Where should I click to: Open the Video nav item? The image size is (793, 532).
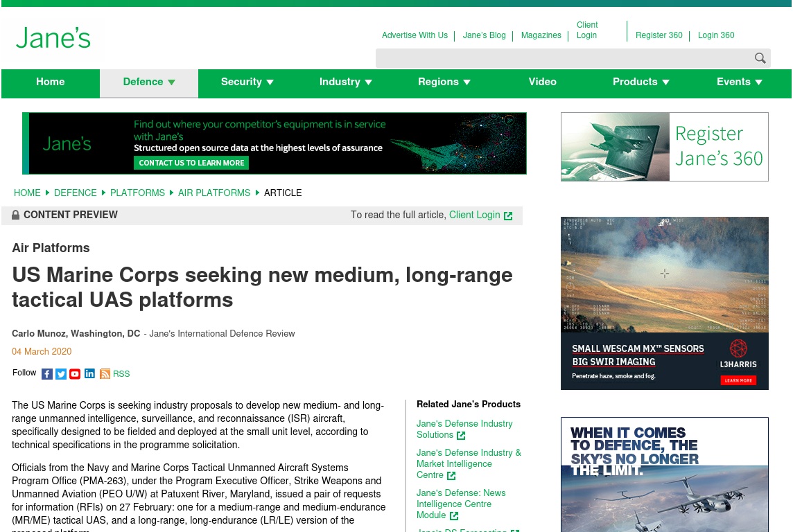pyautogui.click(x=542, y=83)
